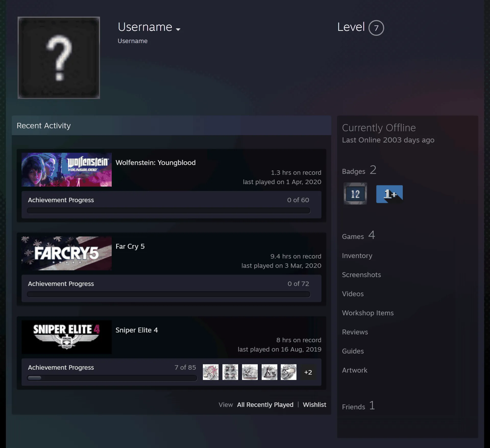Image resolution: width=490 pixels, height=448 pixels.
Task: View the third Sniper Elite 4 achievement icon
Action: (x=250, y=372)
